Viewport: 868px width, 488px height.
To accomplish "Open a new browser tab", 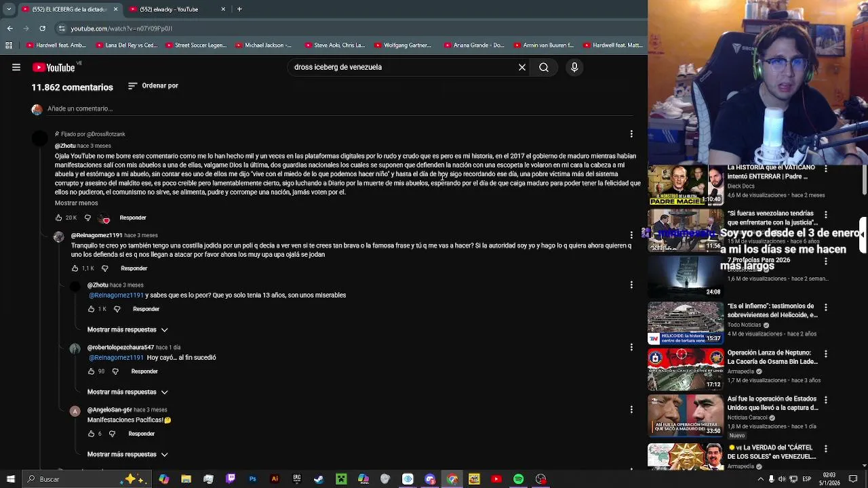I will pyautogui.click(x=239, y=9).
